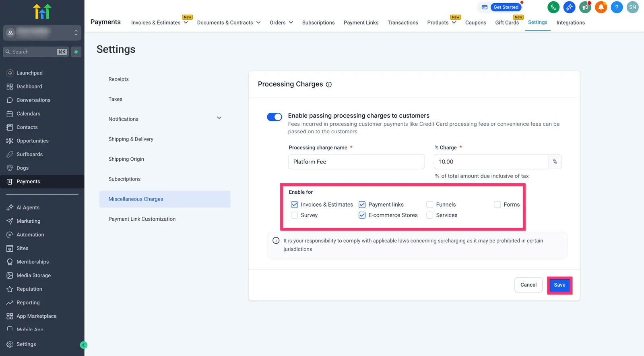Image resolution: width=644 pixels, height=356 pixels.
Task: Expand the Notifications settings section
Action: coord(219,118)
